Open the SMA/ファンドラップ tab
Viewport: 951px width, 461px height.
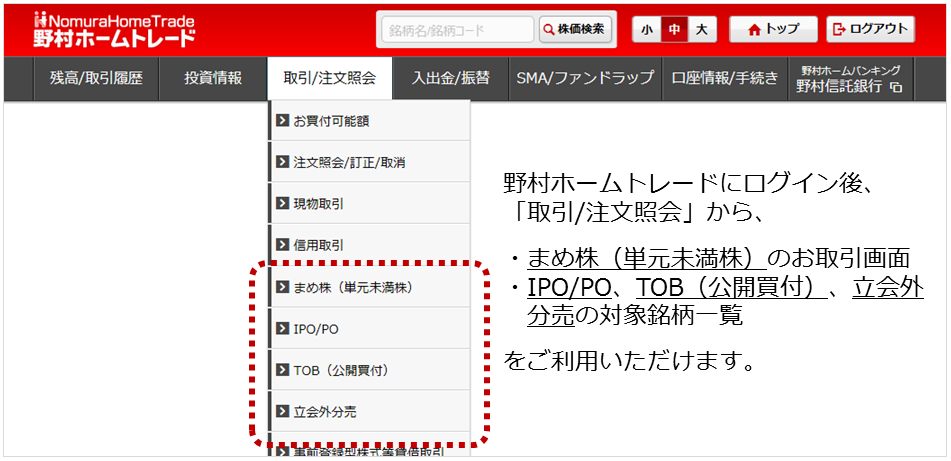pos(586,78)
